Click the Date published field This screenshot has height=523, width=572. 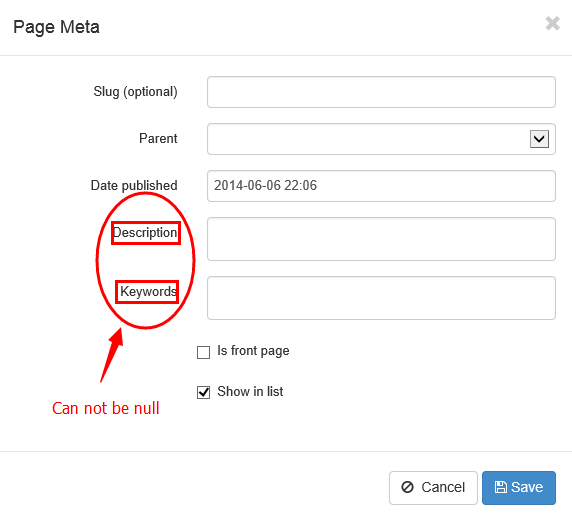click(x=381, y=186)
